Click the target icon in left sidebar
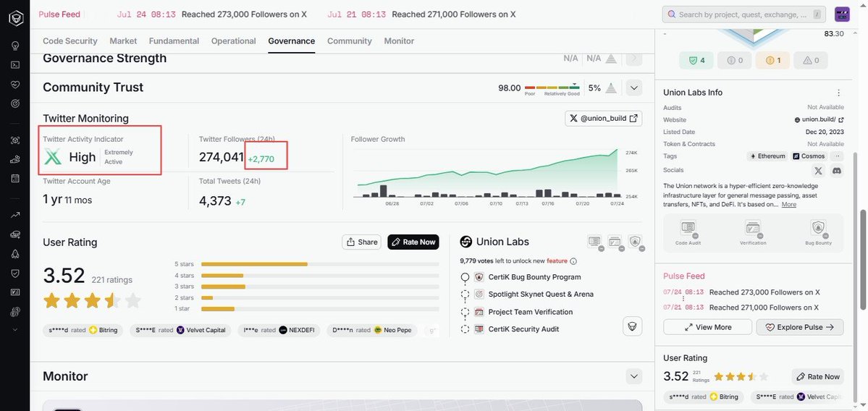This screenshot has width=868, height=411. 15,103
